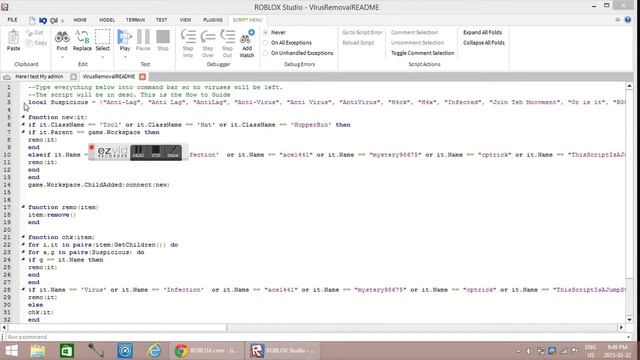Collapse the ribbon with the caret icon
The image size is (640, 360).
[618, 20]
